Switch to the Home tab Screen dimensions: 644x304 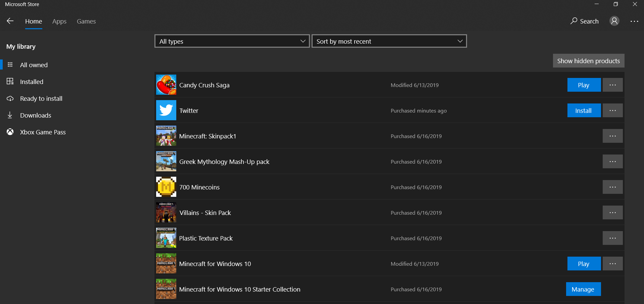34,21
